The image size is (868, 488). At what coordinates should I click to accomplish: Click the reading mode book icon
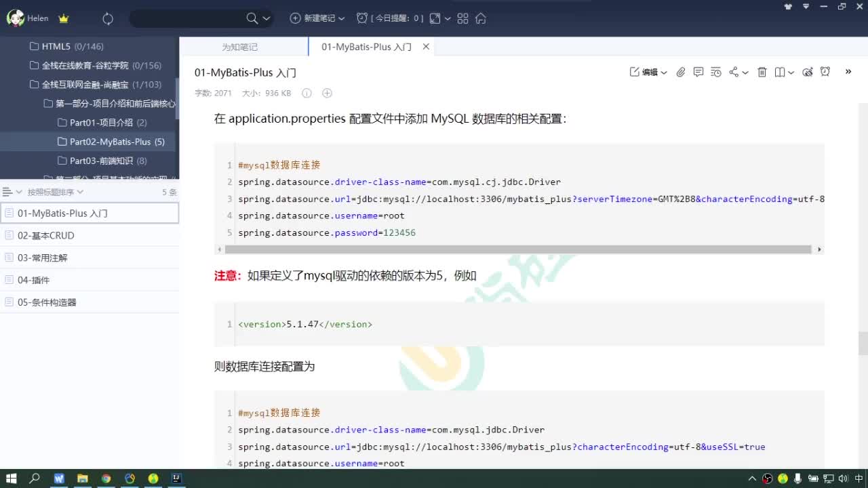click(x=781, y=72)
